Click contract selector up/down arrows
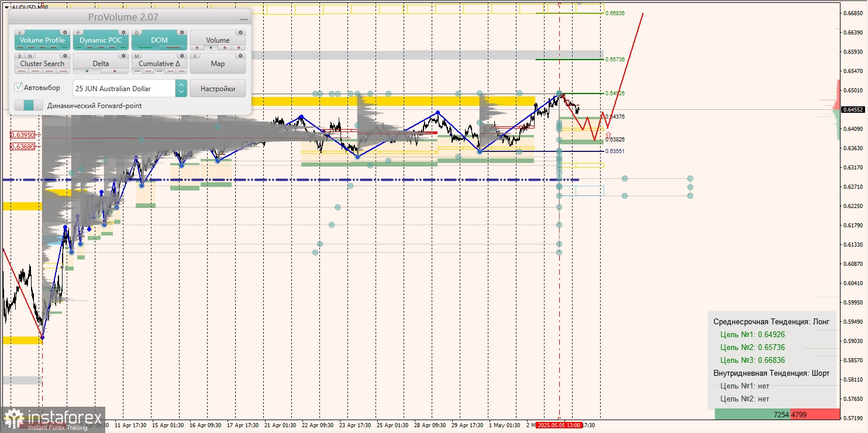The width and height of the screenshot is (868, 433). [181, 88]
